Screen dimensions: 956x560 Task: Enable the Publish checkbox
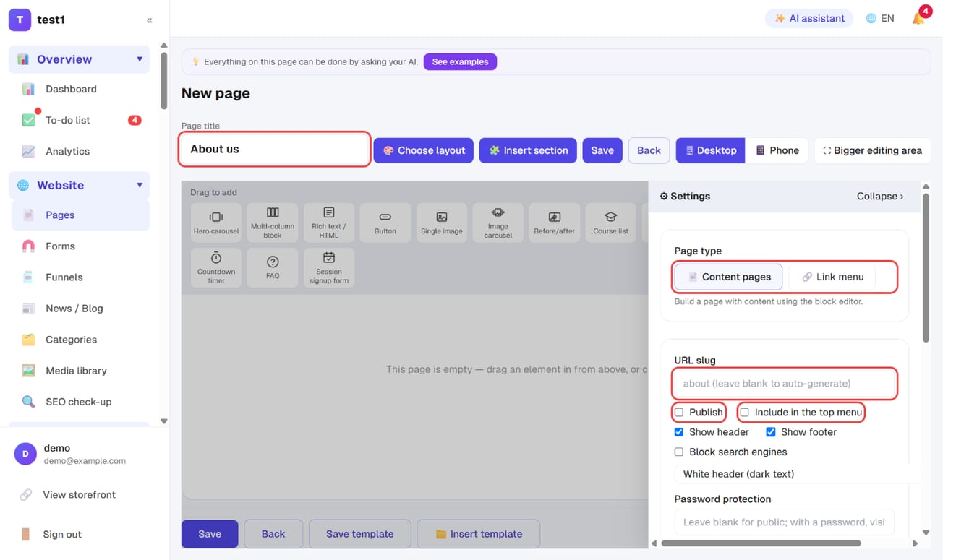(x=679, y=413)
